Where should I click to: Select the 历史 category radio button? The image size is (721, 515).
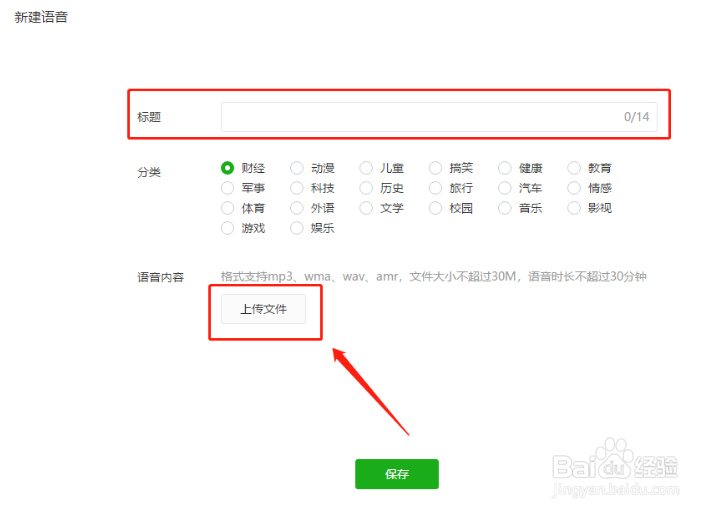366,188
